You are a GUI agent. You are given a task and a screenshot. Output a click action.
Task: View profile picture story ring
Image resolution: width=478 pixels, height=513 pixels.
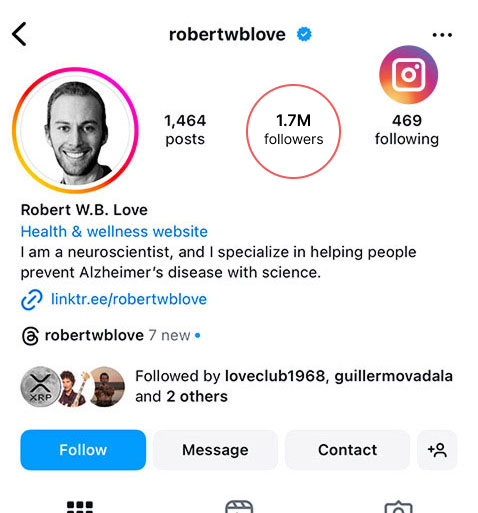click(x=75, y=130)
